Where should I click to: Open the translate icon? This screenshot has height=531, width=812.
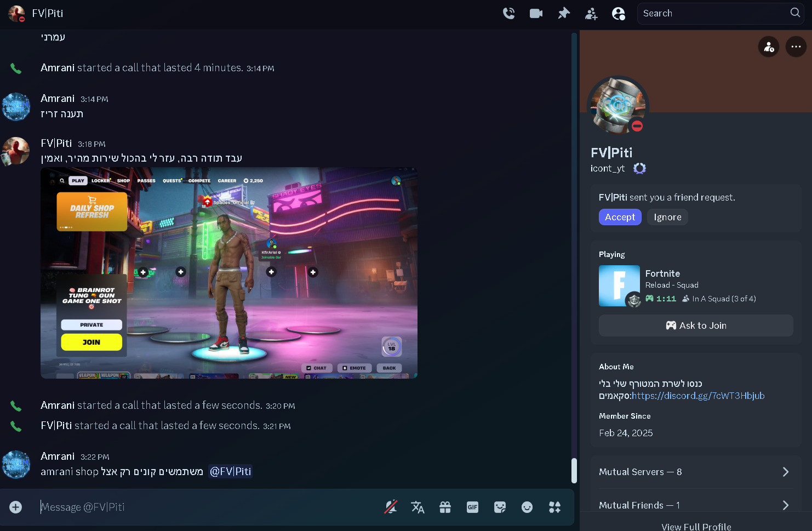418,507
